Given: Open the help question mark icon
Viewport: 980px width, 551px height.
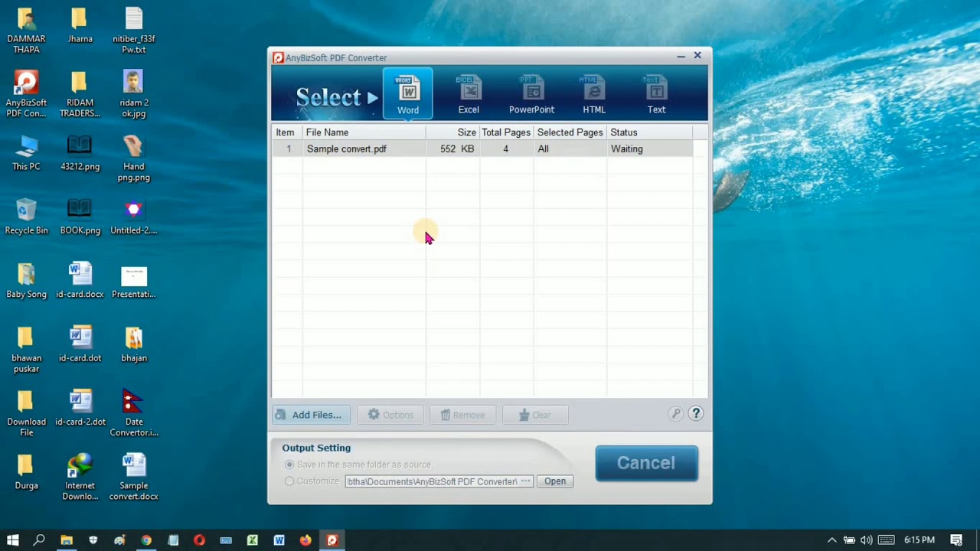Looking at the screenshot, I should pyautogui.click(x=696, y=414).
